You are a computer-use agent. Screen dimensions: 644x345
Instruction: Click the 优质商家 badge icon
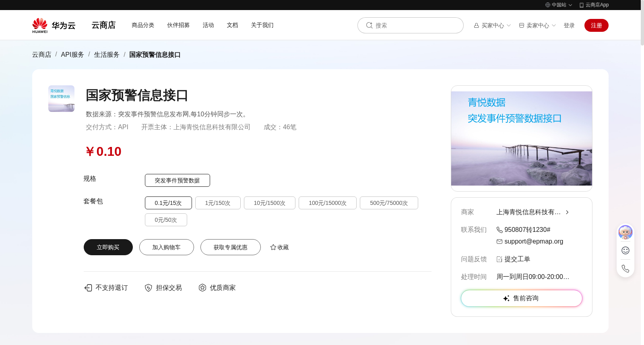[202, 288]
